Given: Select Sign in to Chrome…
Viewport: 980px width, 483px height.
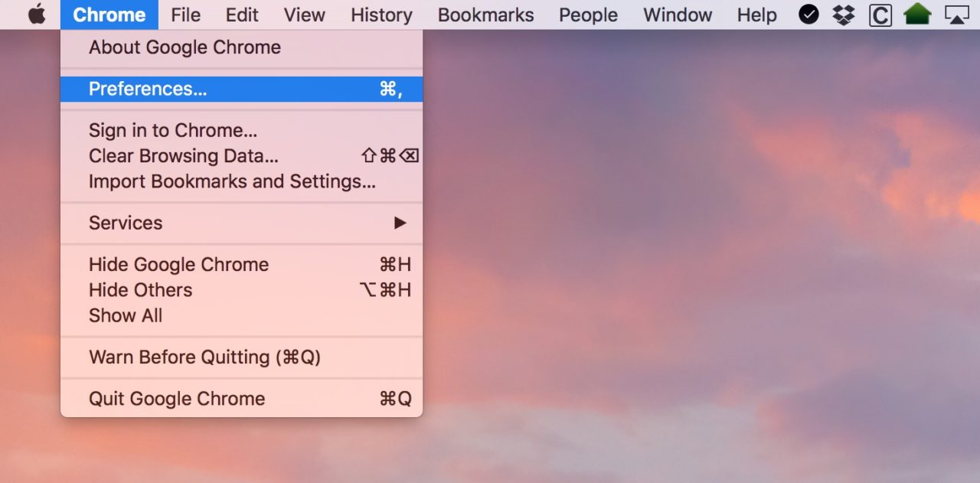Looking at the screenshot, I should click(241, 130).
